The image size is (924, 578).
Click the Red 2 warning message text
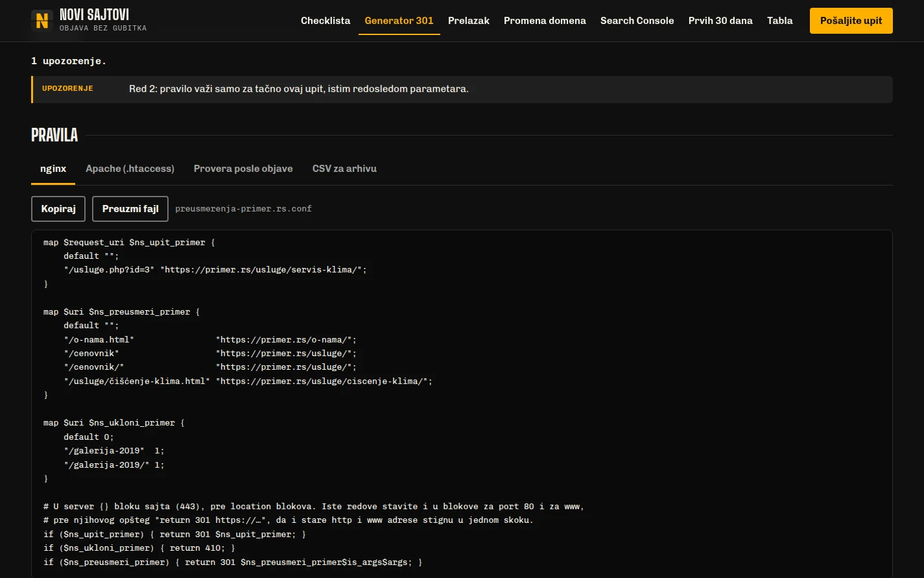(x=298, y=89)
